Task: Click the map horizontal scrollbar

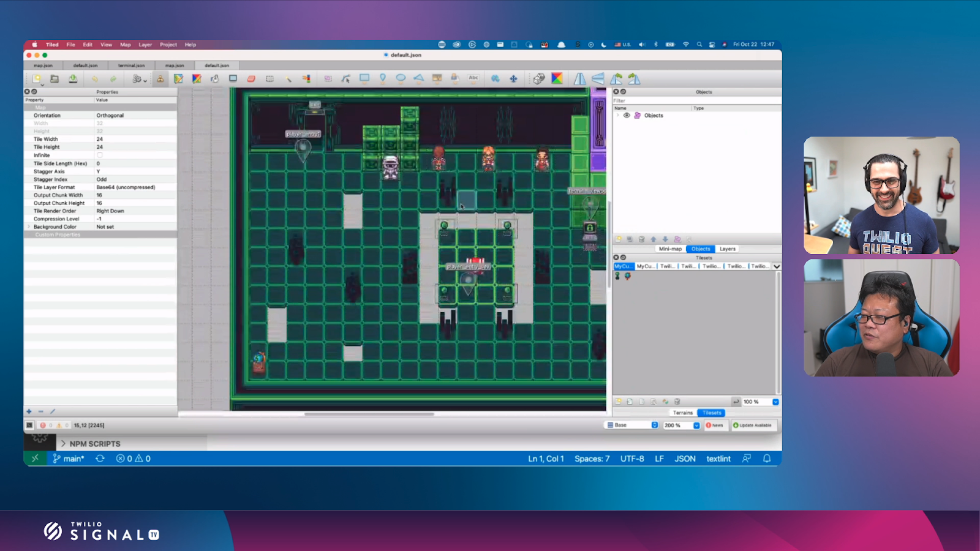Action: [369, 414]
